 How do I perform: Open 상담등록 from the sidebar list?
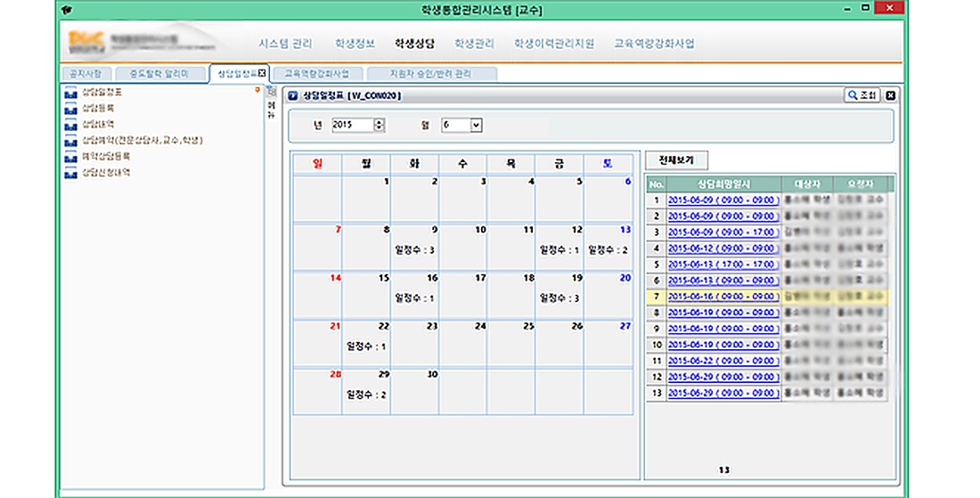pyautogui.click(x=98, y=109)
